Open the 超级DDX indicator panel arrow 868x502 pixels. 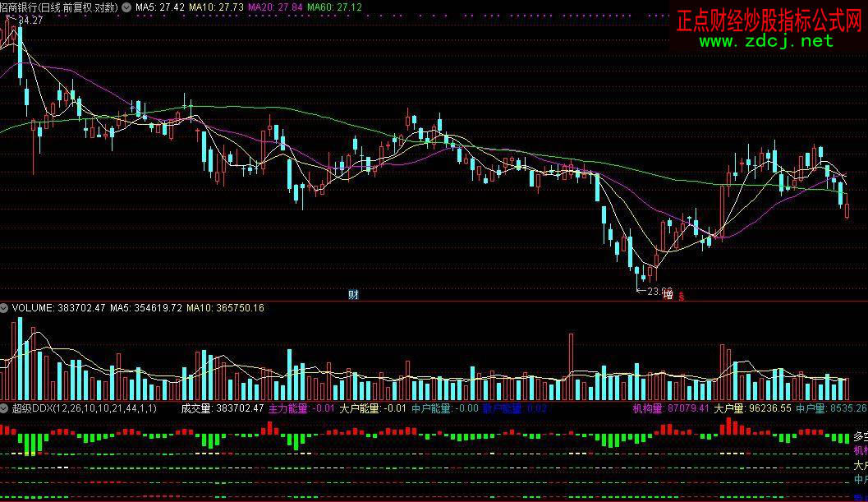(x=5, y=408)
